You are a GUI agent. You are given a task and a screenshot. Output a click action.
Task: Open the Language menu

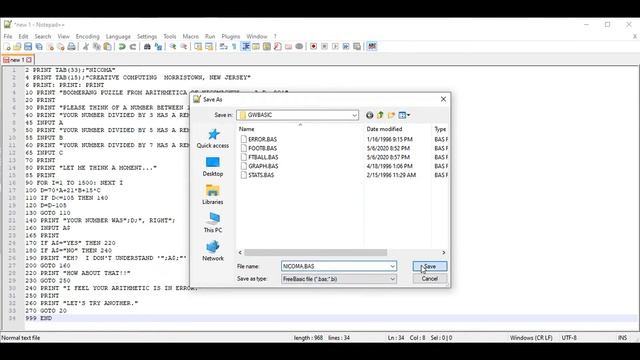tap(118, 36)
